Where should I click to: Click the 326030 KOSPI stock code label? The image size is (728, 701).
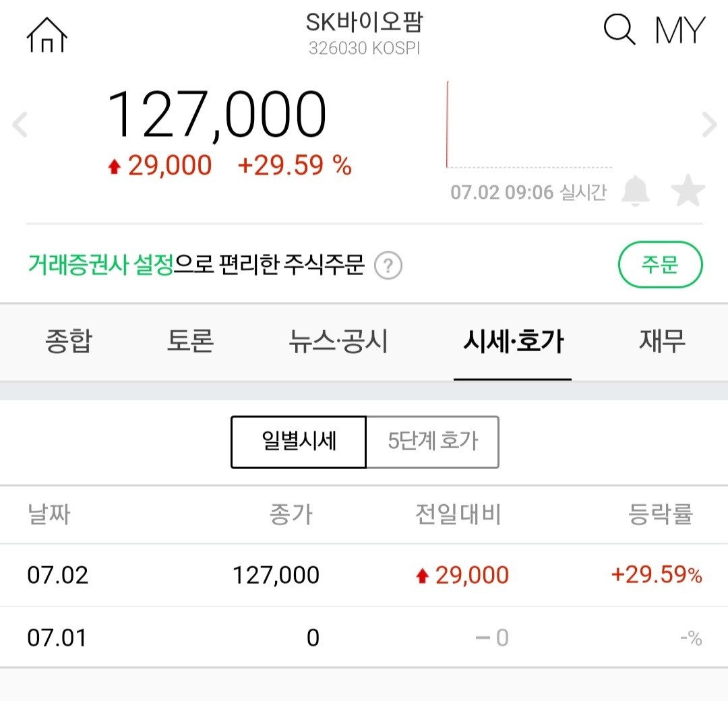(x=364, y=49)
